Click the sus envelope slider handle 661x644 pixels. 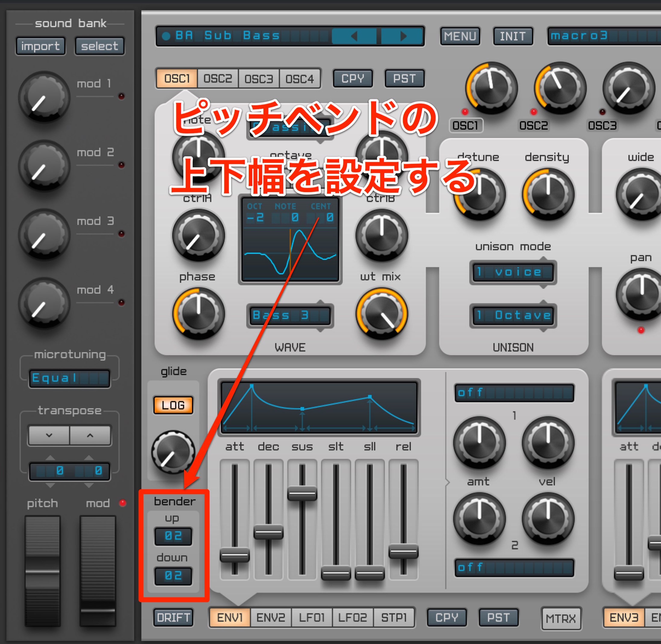tap(302, 494)
